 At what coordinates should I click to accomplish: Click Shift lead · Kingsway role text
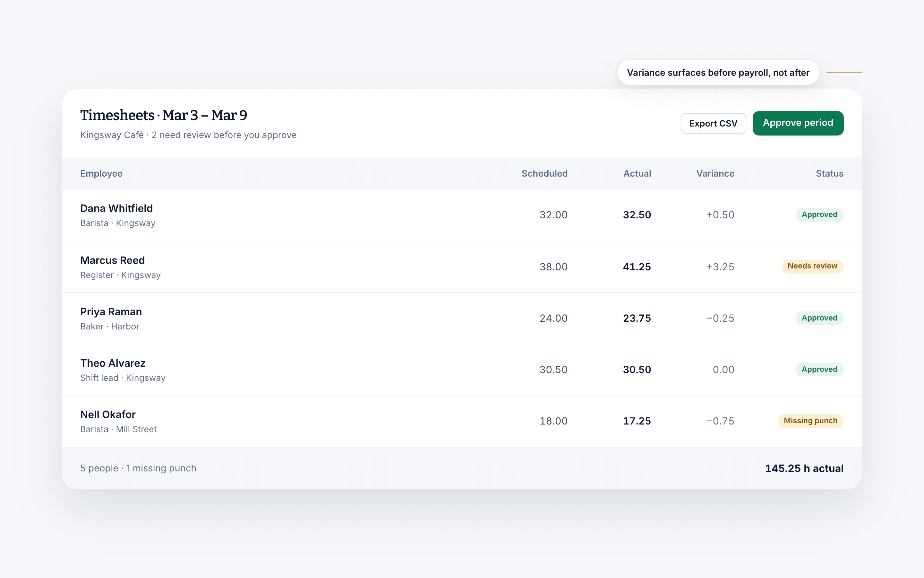[123, 378]
